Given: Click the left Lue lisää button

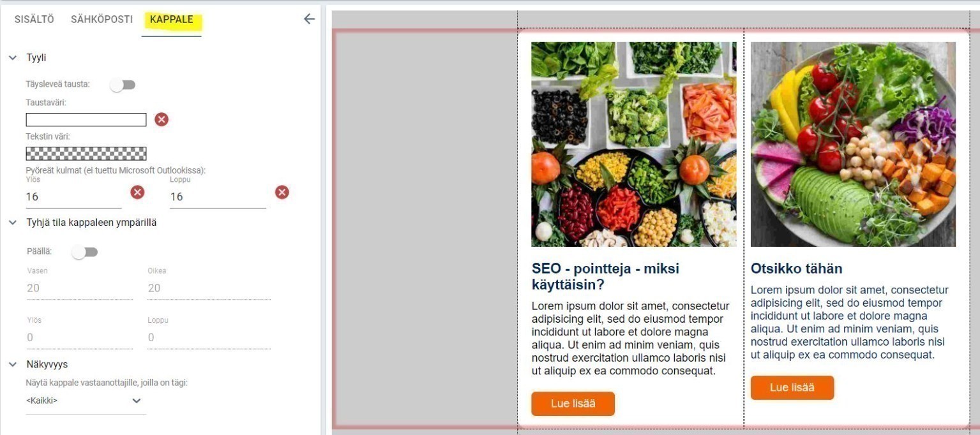Looking at the screenshot, I should tap(573, 404).
